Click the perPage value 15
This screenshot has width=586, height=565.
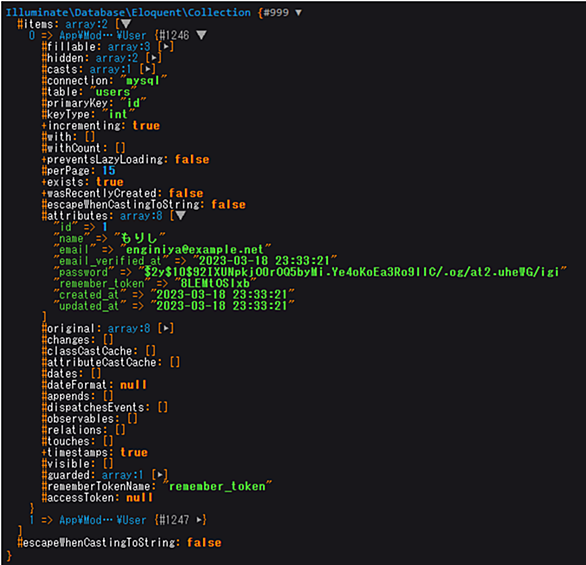(109, 170)
